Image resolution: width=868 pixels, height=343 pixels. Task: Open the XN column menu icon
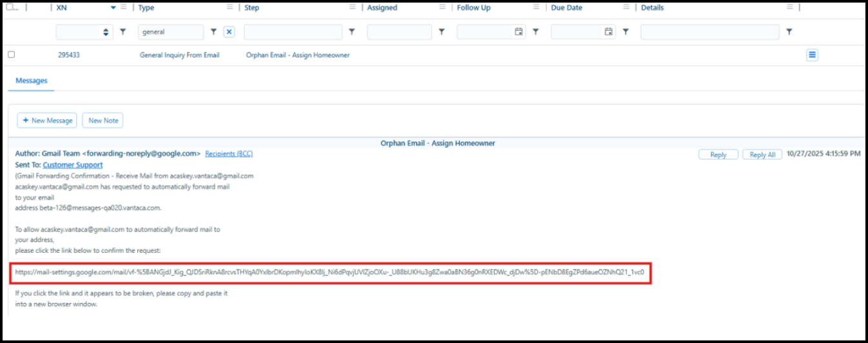(123, 7)
